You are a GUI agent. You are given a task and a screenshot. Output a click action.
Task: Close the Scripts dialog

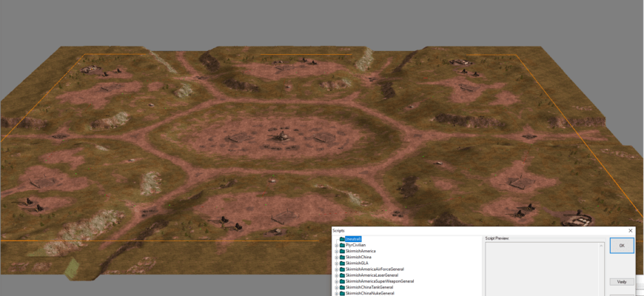point(630,231)
